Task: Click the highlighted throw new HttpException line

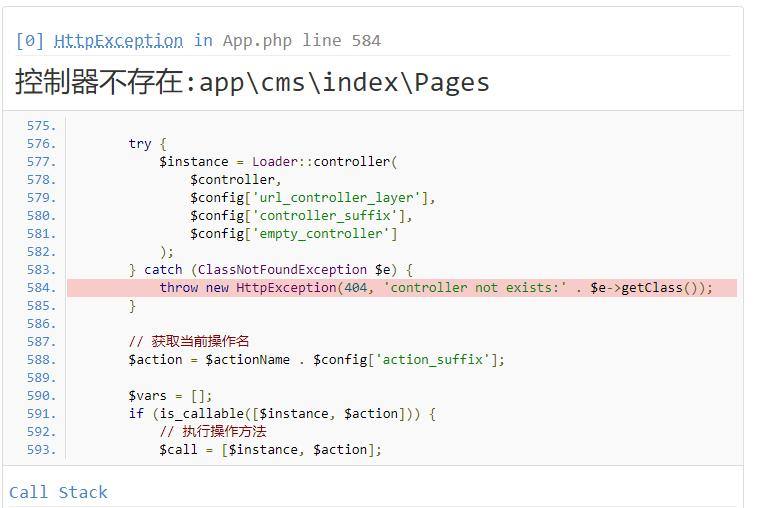Action: pos(436,288)
